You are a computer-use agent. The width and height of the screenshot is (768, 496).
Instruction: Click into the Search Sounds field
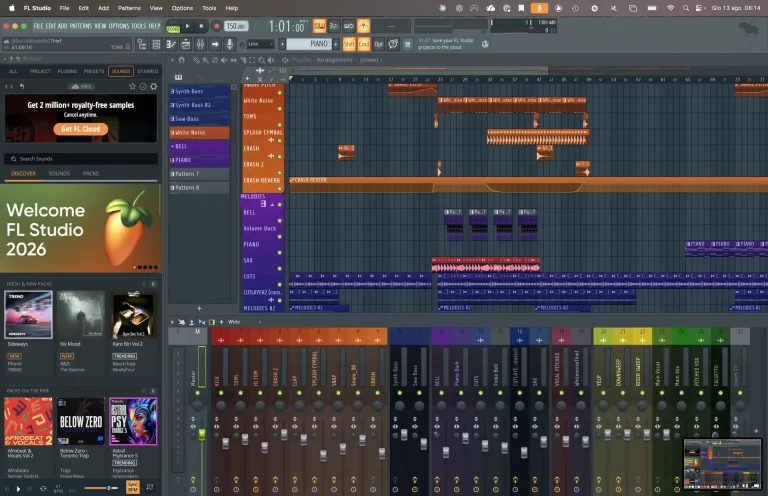(x=81, y=159)
